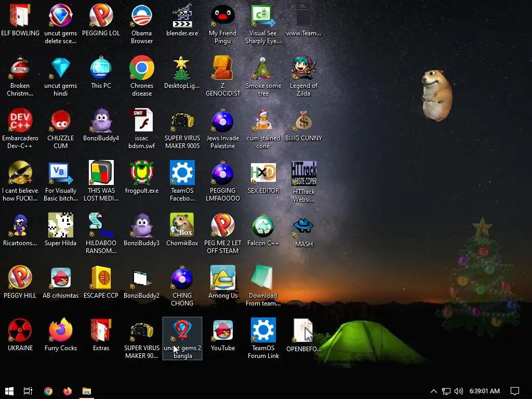
Task: Click the BIIIIG CUNNY money bag icon
Action: point(303,121)
